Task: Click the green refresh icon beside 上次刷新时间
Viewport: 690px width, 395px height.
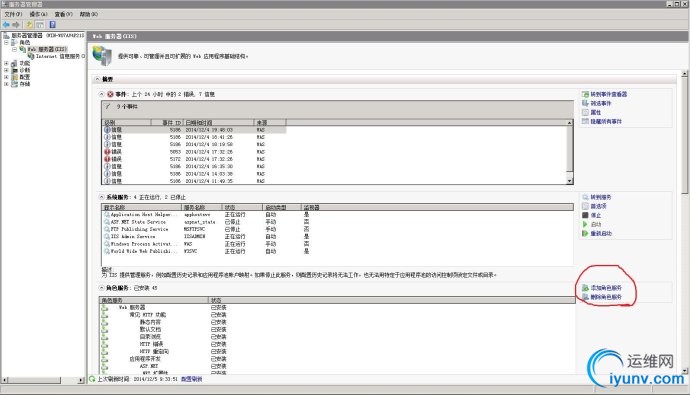Action: (x=92, y=379)
